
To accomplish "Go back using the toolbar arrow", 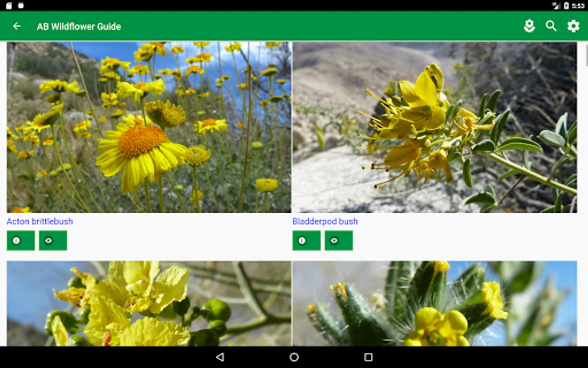I will pyautogui.click(x=17, y=26).
